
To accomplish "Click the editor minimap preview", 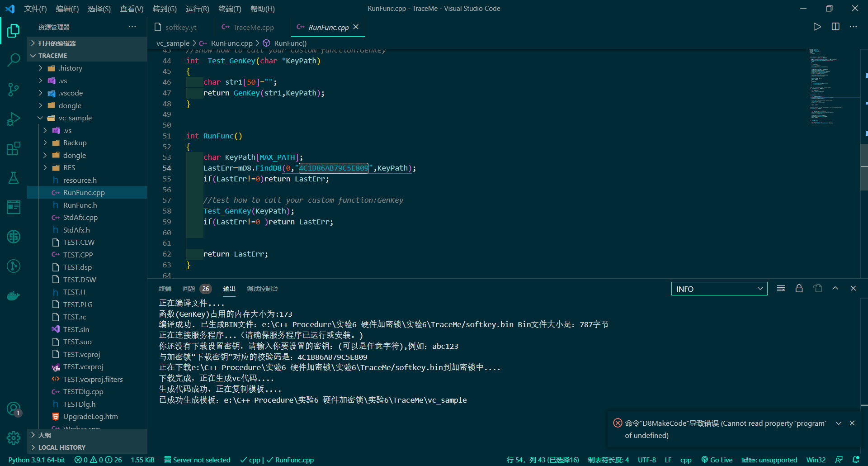I will [834, 86].
